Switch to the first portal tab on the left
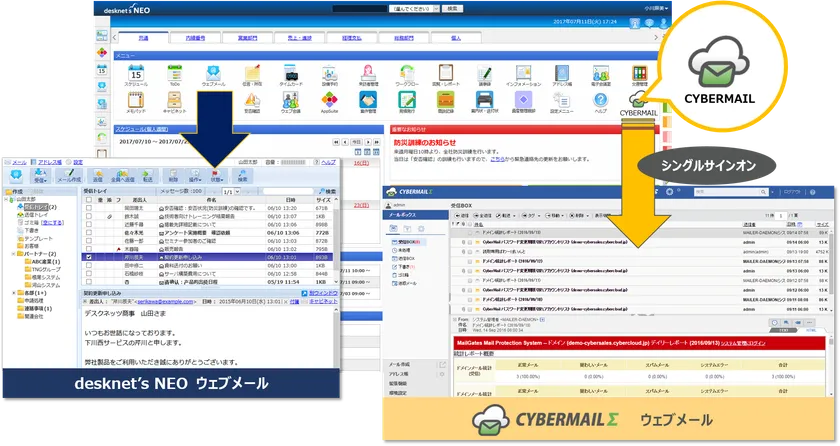Image resolution: width=840 pixels, height=446 pixels. point(142,37)
